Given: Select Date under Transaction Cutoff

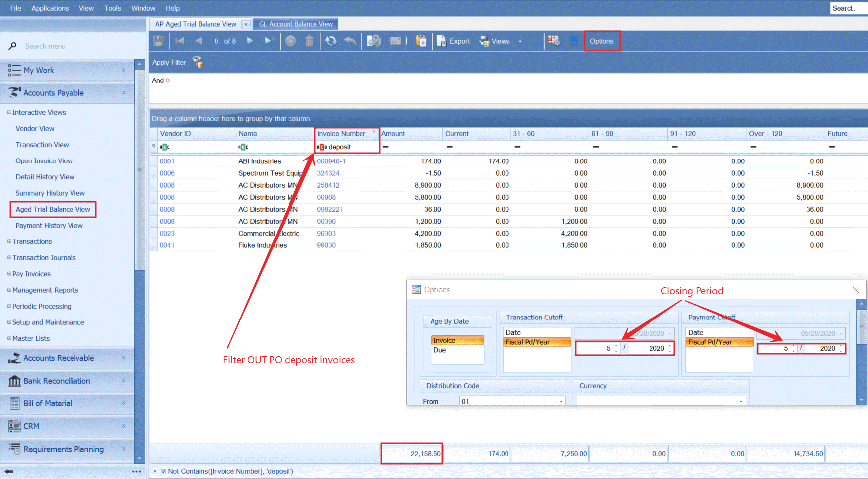Looking at the screenshot, I should (x=513, y=332).
